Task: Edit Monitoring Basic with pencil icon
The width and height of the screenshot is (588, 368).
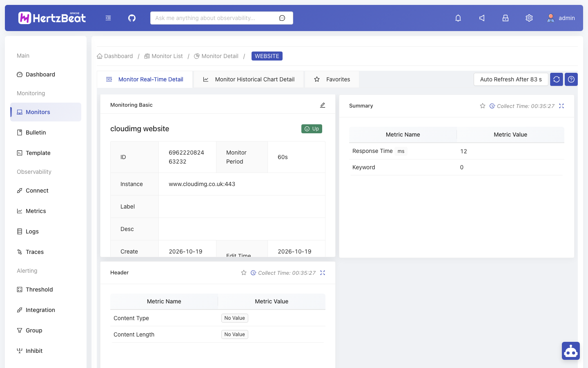Action: tap(323, 105)
